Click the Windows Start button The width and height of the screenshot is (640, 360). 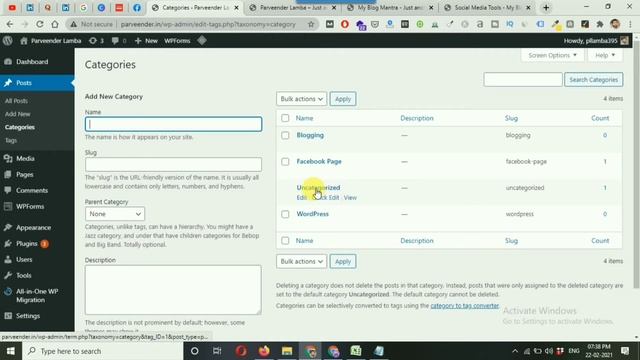(x=11, y=351)
